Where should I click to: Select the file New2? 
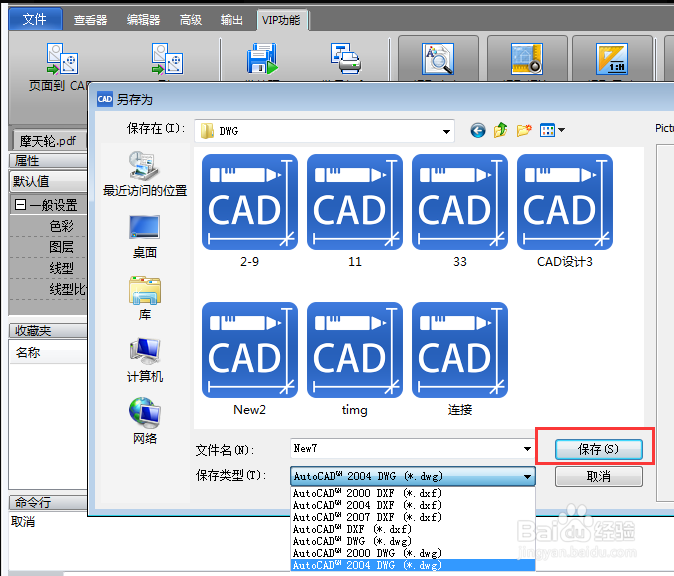pos(250,359)
